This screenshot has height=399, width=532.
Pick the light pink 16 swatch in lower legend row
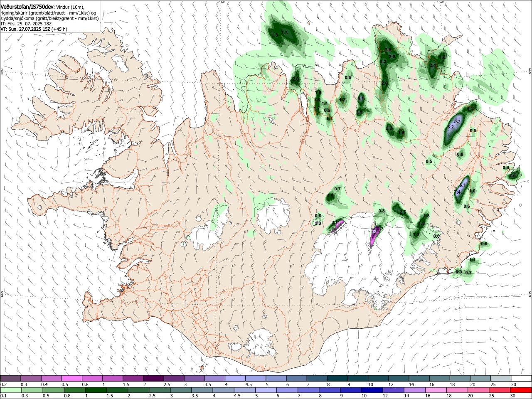coord(436,390)
